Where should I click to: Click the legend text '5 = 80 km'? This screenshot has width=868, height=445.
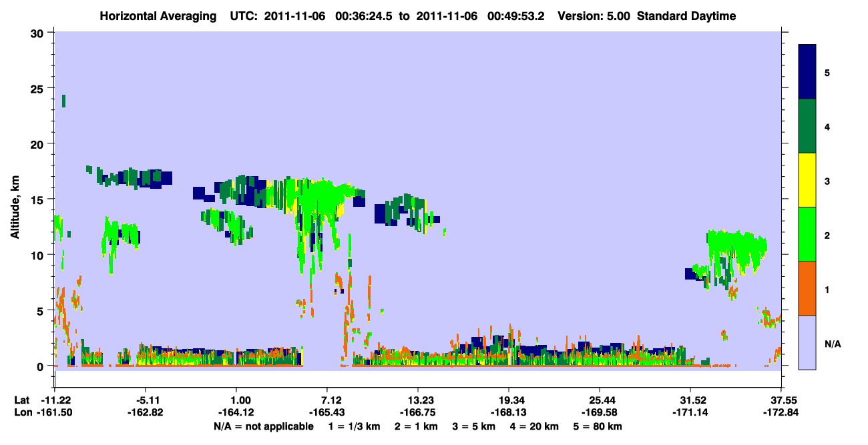click(598, 426)
